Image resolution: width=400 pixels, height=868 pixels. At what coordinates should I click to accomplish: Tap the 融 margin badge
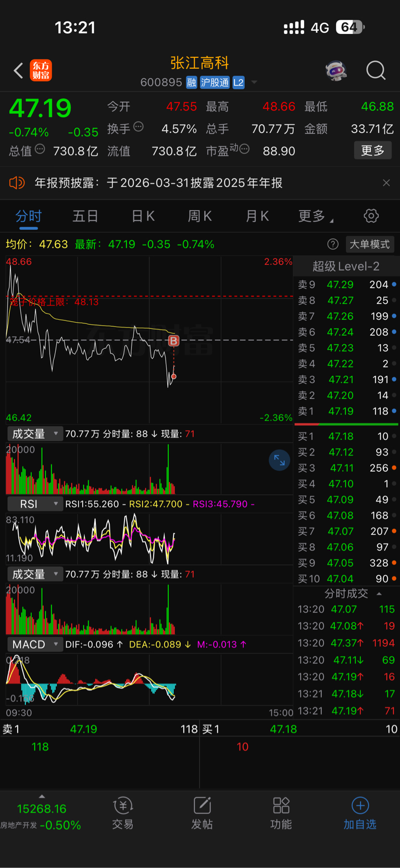(x=192, y=82)
